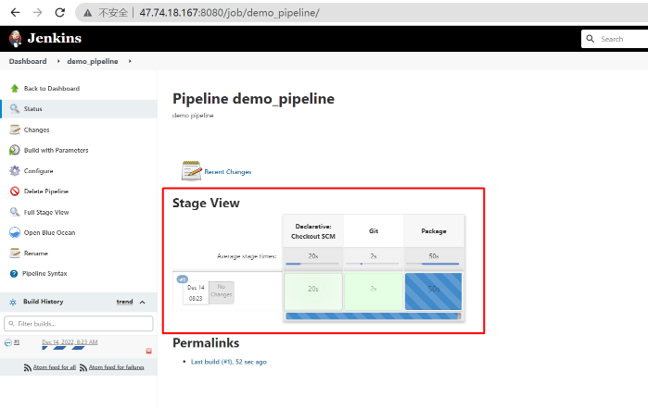The image size is (648, 408).
Task: Click the Changes notepad icon
Action: point(15,130)
